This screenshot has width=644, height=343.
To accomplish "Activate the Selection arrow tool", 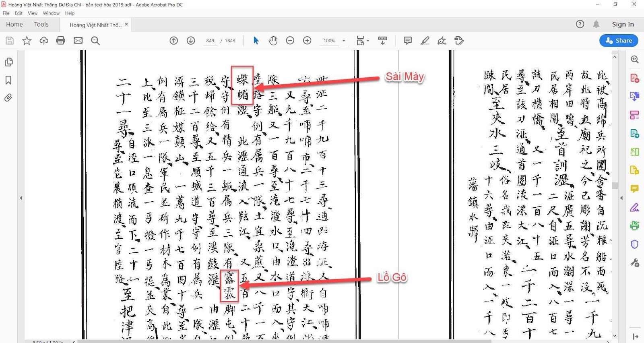I will point(256,41).
